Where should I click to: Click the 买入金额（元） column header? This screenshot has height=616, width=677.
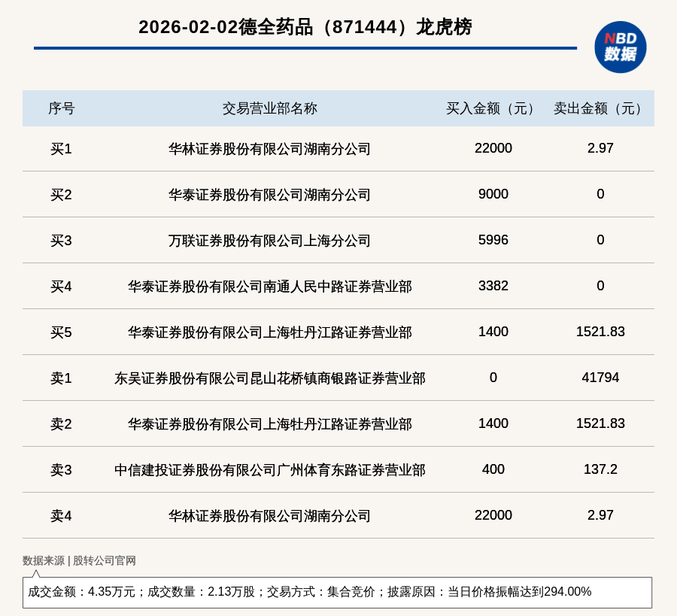coord(493,108)
